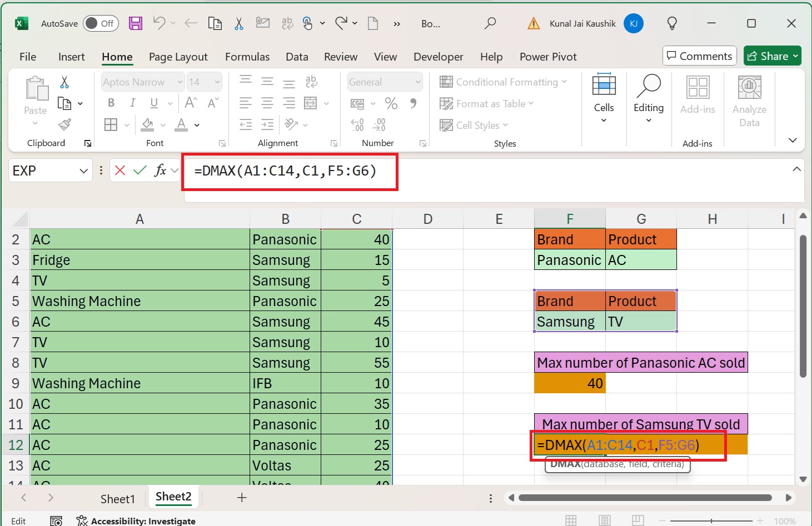Viewport: 812px width, 526px height.
Task: Select the Max number of Panasonic AC sold cell
Action: [x=641, y=363]
